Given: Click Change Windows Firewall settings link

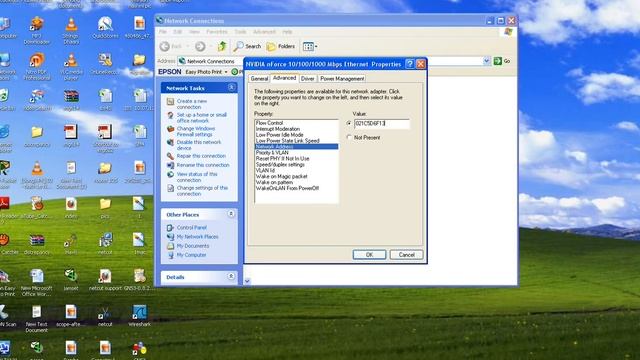Looking at the screenshot, I should pyautogui.click(x=196, y=131).
